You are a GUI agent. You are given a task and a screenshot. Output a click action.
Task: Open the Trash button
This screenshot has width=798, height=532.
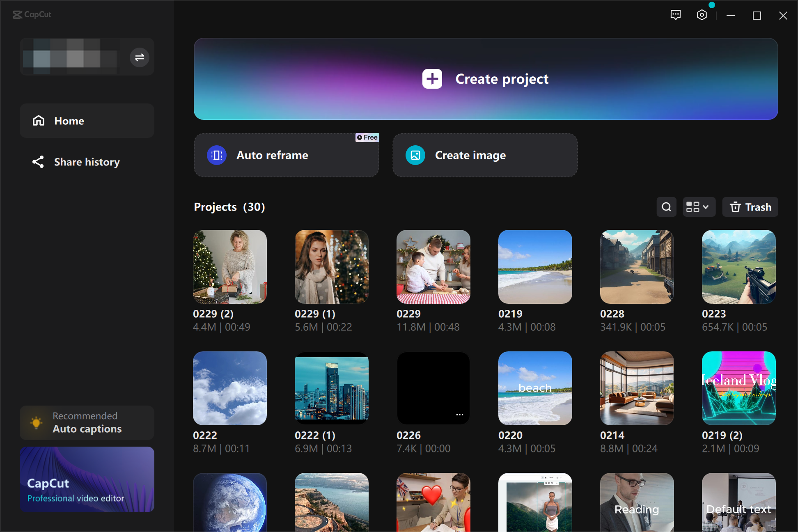750,207
